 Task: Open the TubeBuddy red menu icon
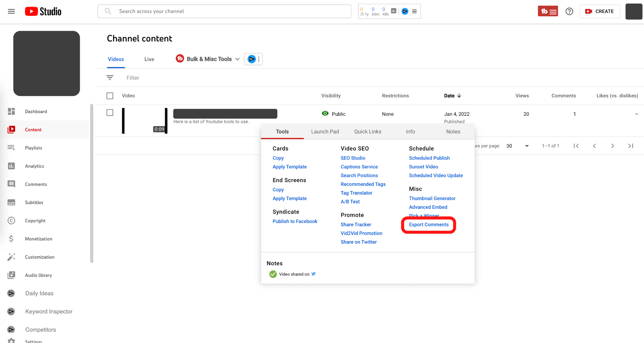[548, 11]
